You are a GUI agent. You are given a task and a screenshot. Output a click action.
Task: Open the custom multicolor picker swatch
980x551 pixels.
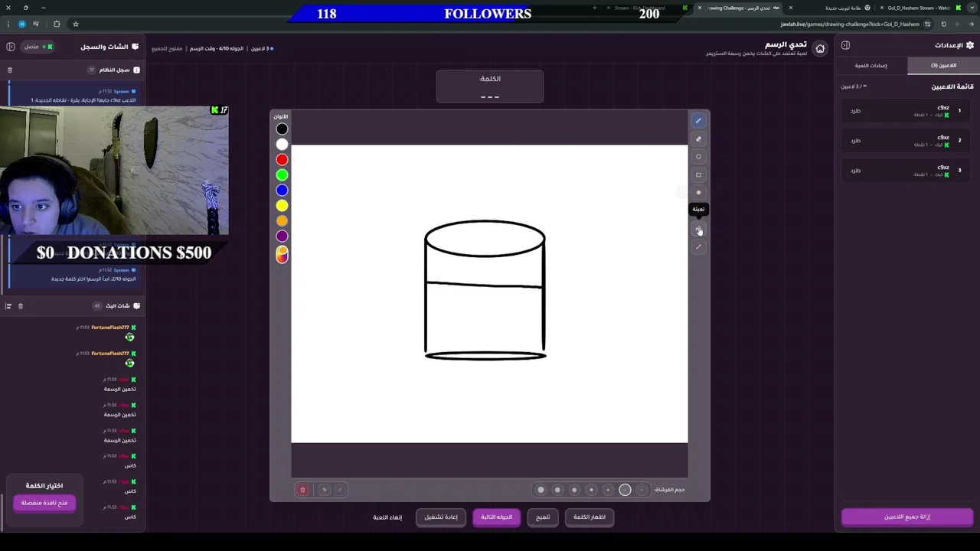(282, 254)
